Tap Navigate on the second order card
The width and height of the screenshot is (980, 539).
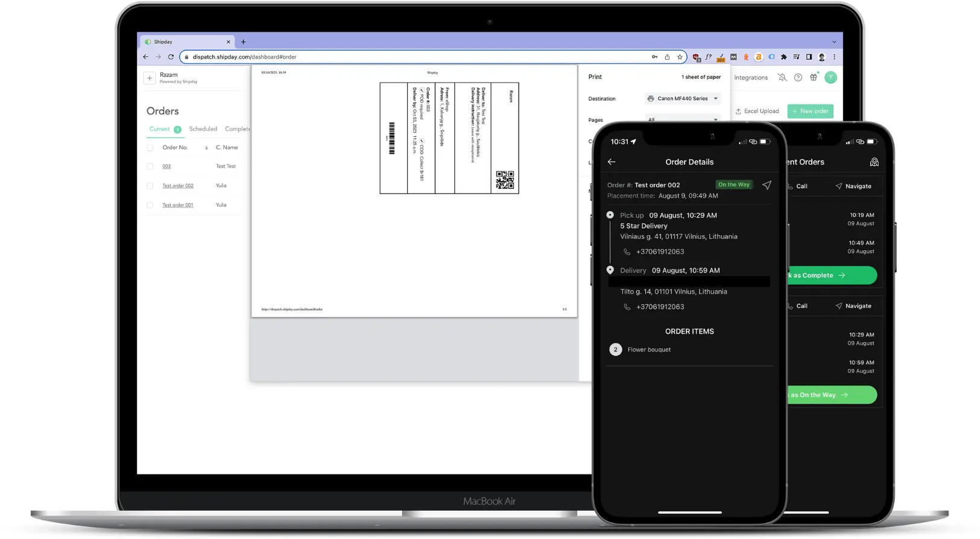[853, 306]
